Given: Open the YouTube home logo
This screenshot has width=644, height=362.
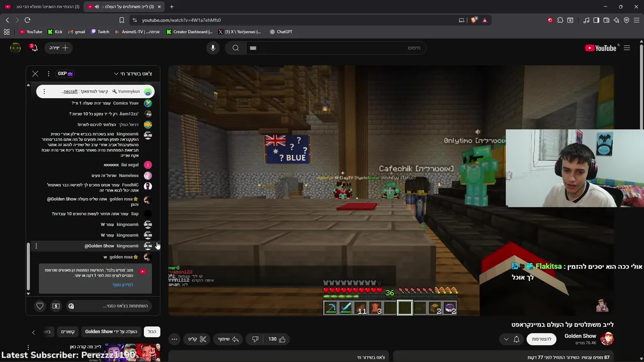Looking at the screenshot, I should pyautogui.click(x=601, y=48).
